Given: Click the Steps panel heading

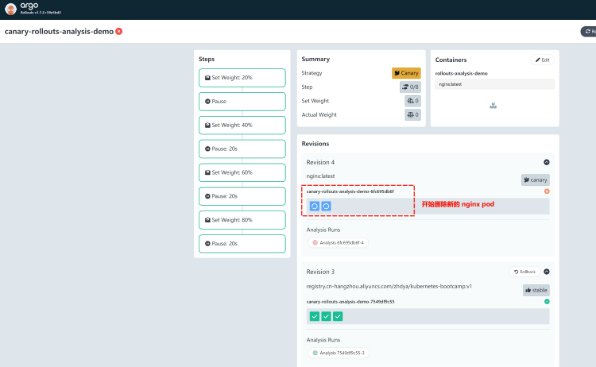Looking at the screenshot, I should (x=206, y=59).
